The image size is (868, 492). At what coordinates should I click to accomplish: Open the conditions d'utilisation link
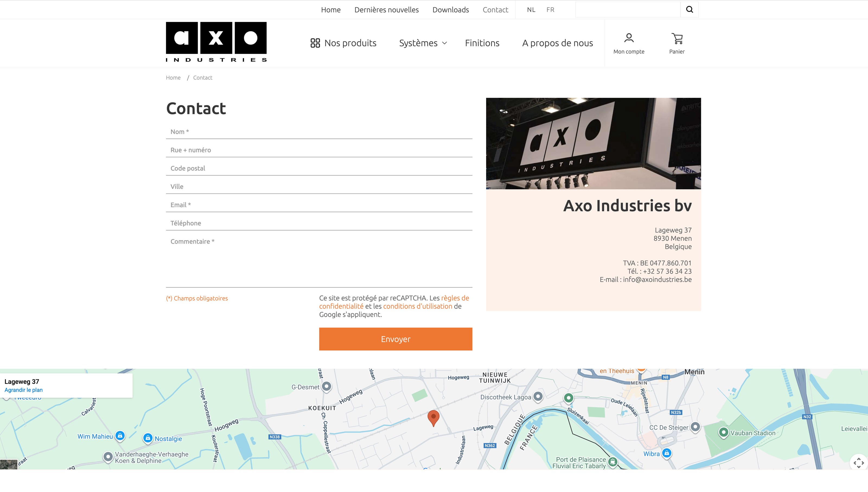417,306
